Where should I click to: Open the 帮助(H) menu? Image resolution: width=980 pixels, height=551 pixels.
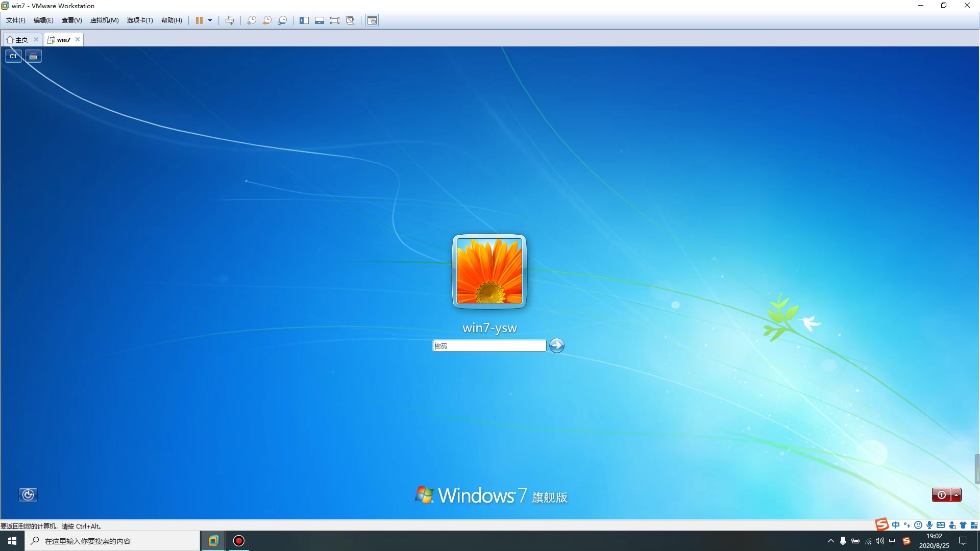[x=171, y=20]
